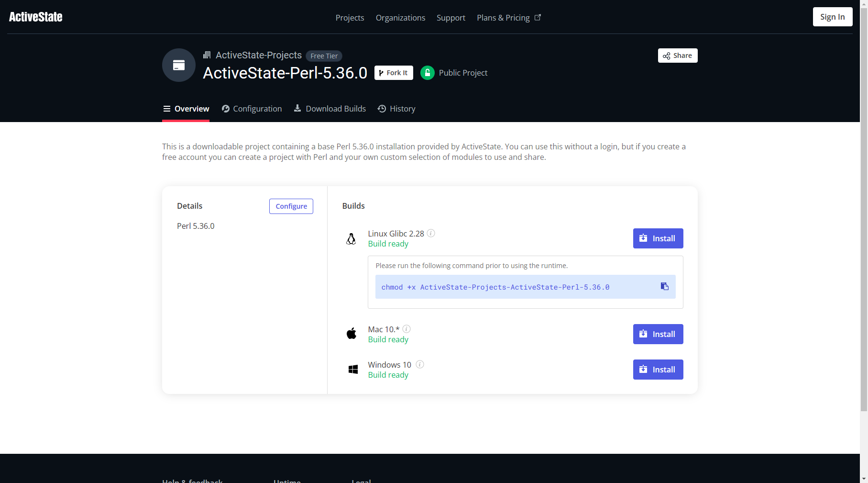Click the scrollbar down arrow
Viewport: 868px width, 483px height.
click(x=864, y=479)
